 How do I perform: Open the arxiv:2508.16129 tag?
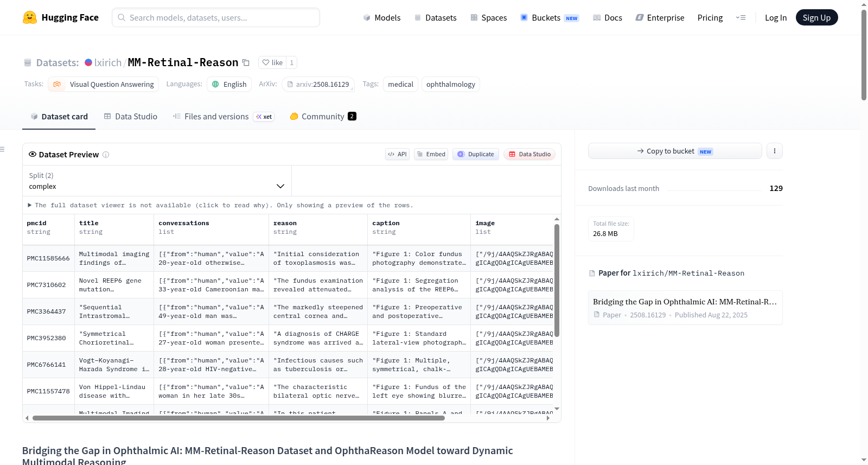point(318,84)
